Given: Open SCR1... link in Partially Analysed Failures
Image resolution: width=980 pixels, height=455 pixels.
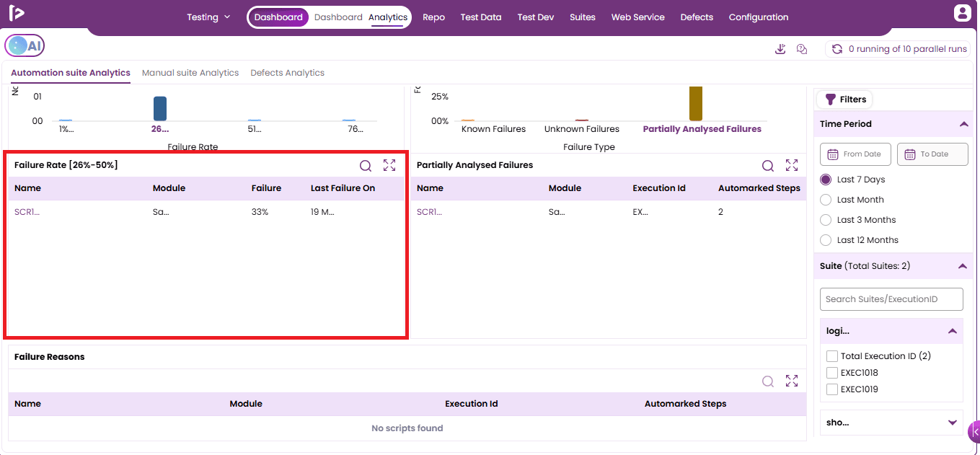Looking at the screenshot, I should click(430, 212).
